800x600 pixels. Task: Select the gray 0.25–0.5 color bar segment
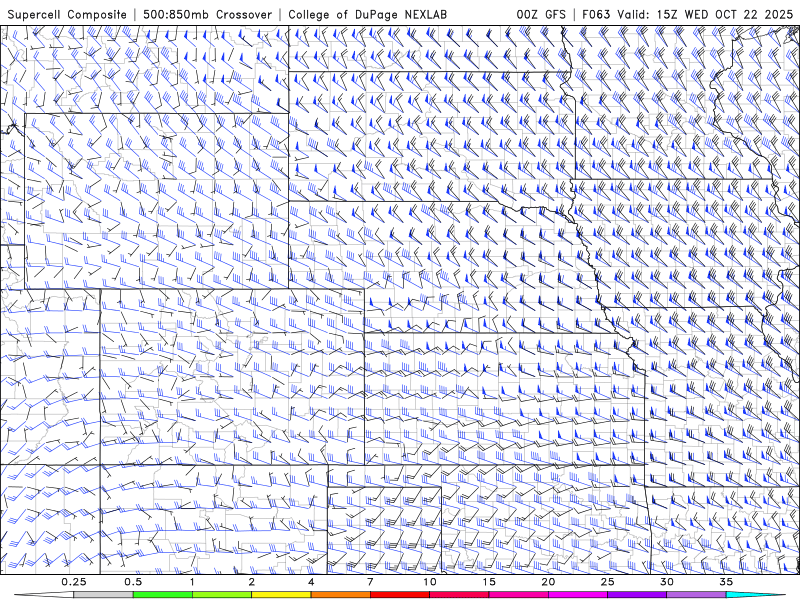click(x=104, y=595)
